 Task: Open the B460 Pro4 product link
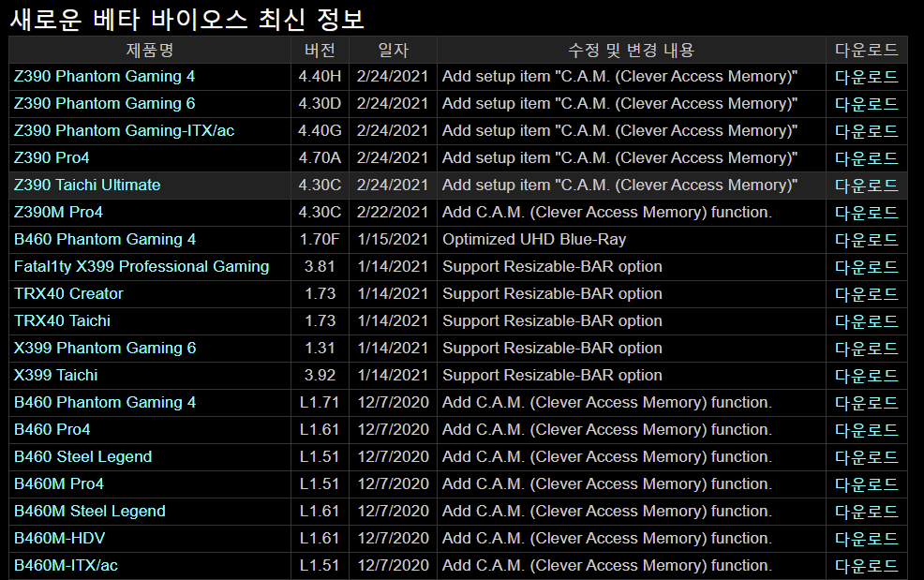click(x=52, y=429)
